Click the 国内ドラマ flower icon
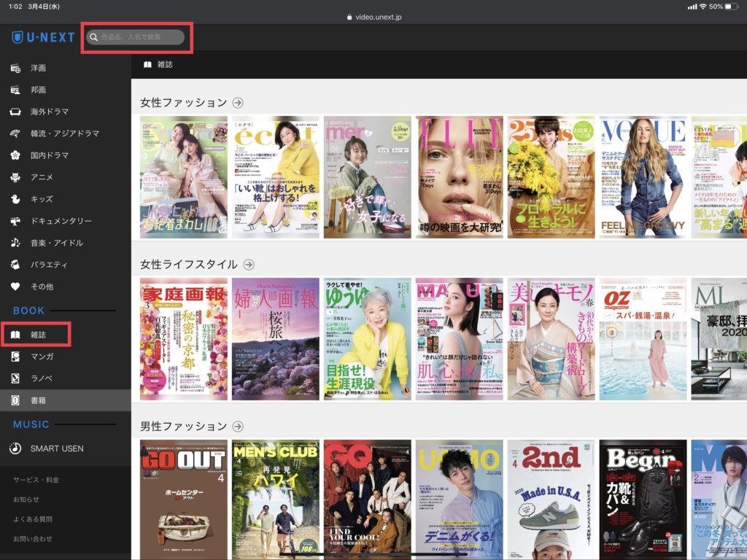Image resolution: width=747 pixels, height=560 pixels. [x=15, y=155]
